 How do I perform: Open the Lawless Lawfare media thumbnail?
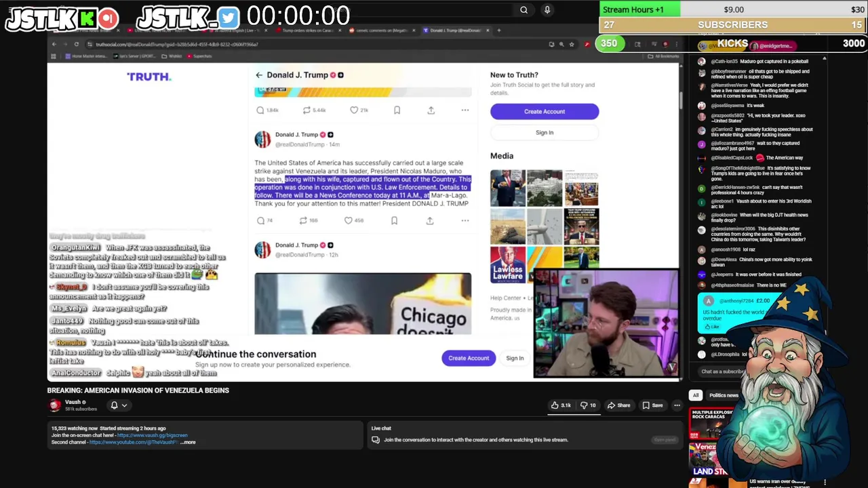[x=507, y=264]
